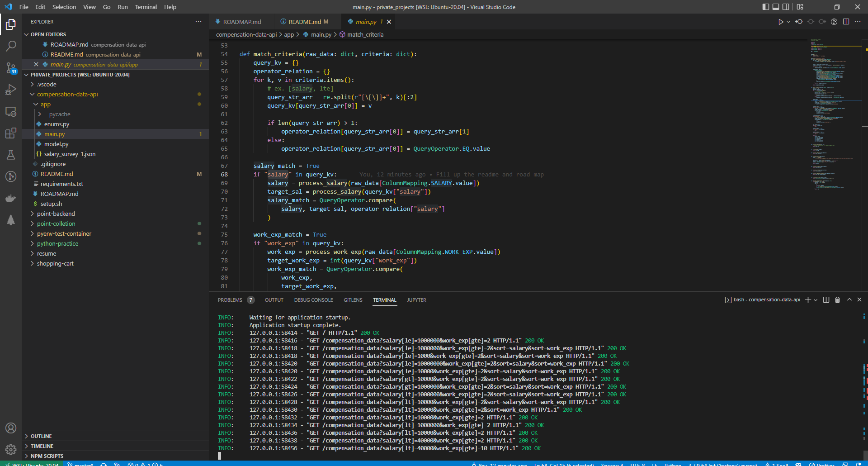
Task: Toggle bottom panel visibility
Action: pos(776,7)
